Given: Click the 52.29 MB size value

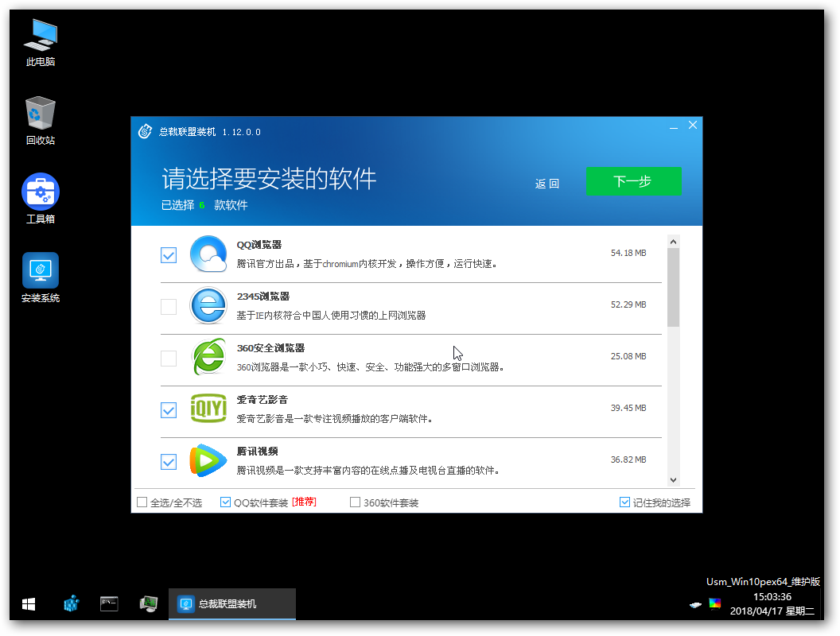Looking at the screenshot, I should [x=628, y=304].
